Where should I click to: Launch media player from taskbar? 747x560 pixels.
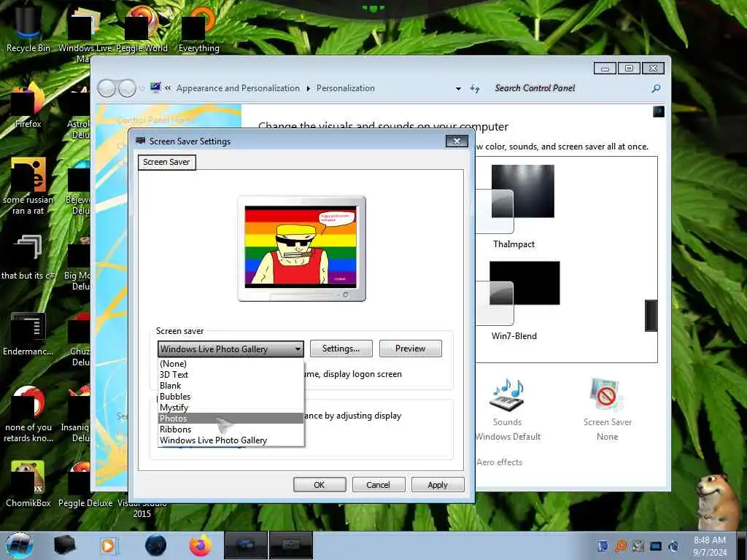tap(109, 545)
